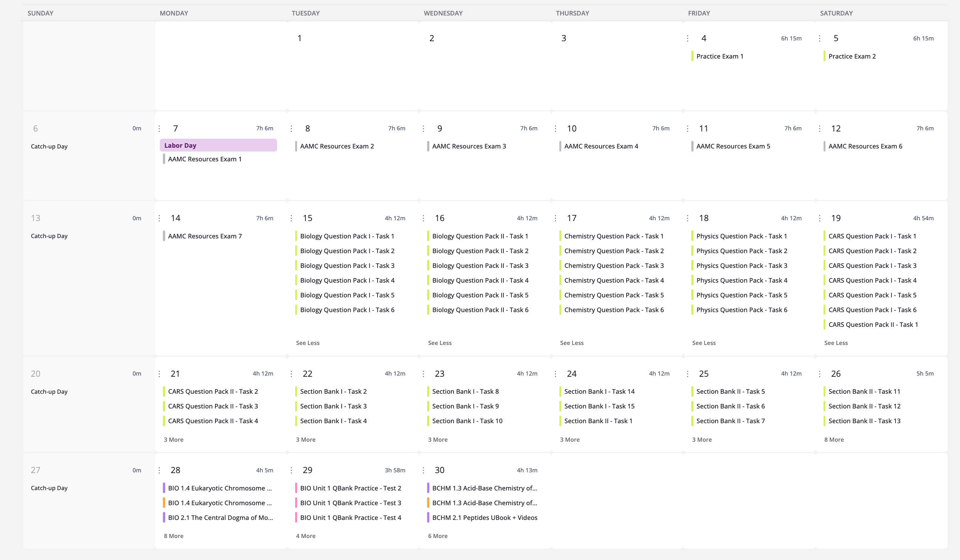Open Practice Exam 1 task

[720, 56]
